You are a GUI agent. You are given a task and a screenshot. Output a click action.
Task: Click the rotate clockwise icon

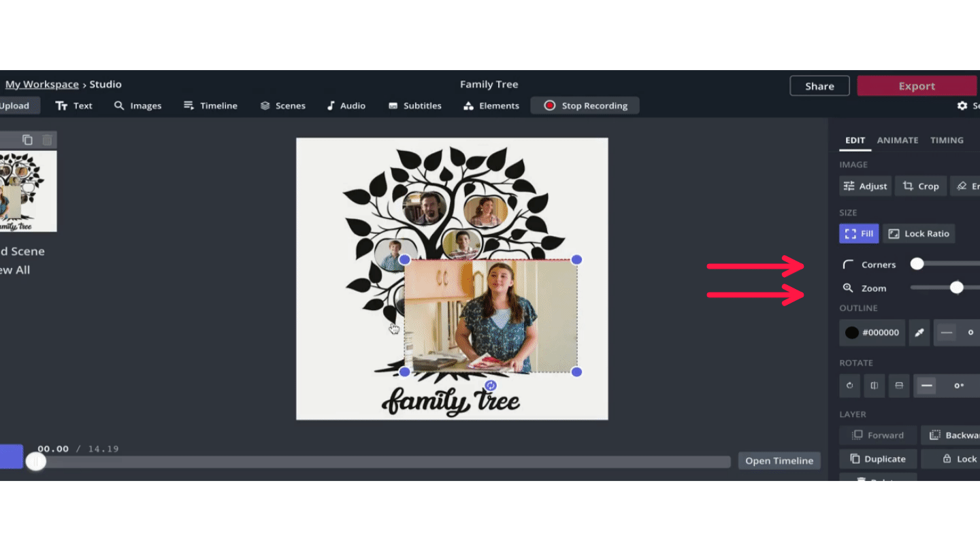click(x=849, y=386)
